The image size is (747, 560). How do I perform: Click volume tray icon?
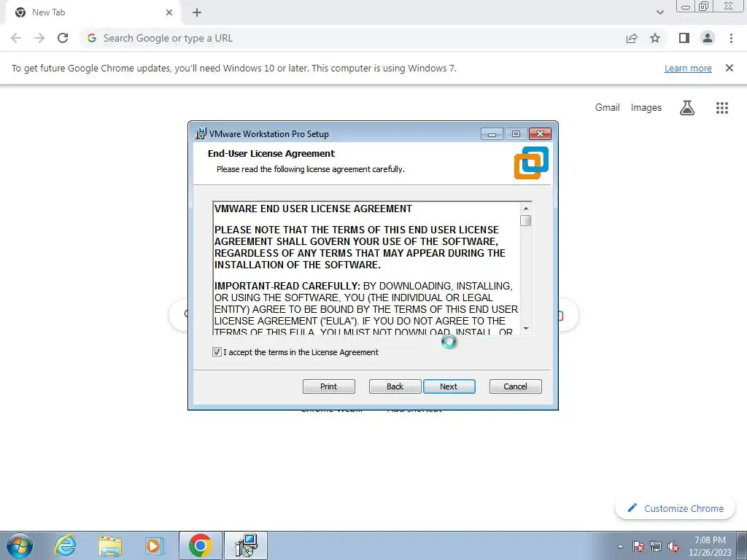coord(673,546)
